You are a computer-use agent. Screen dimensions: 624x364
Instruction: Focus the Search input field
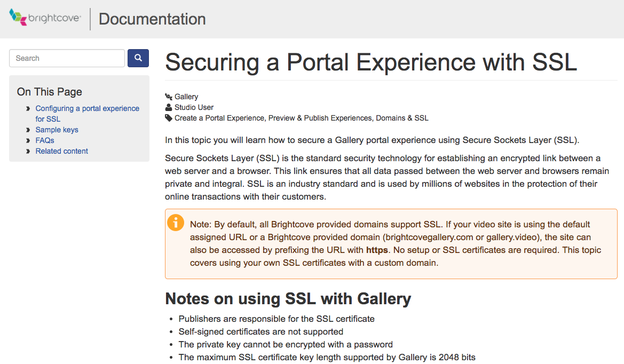pyautogui.click(x=67, y=58)
